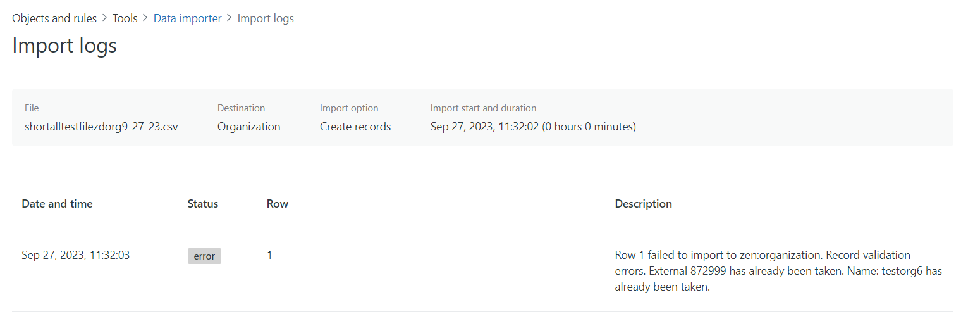This screenshot has height=326, width=980.
Task: Click the Create records import option value
Action: pyautogui.click(x=355, y=127)
